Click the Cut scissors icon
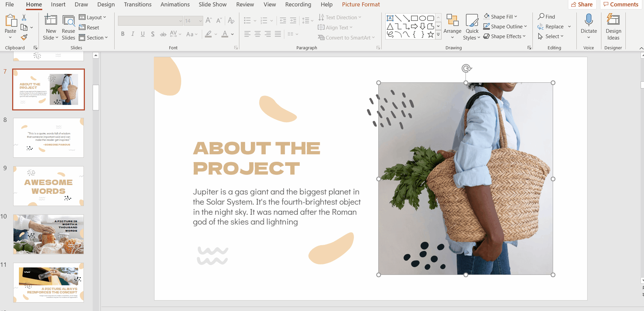This screenshot has height=311, width=644. tap(24, 18)
